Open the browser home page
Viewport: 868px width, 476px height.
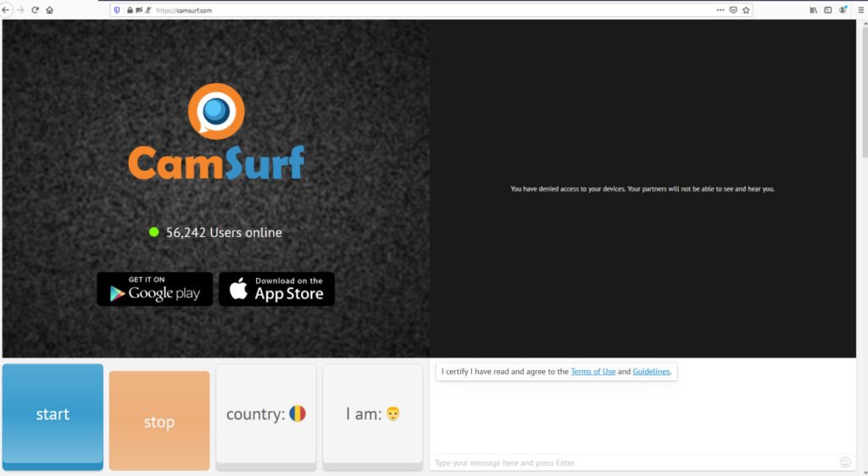pyautogui.click(x=50, y=10)
